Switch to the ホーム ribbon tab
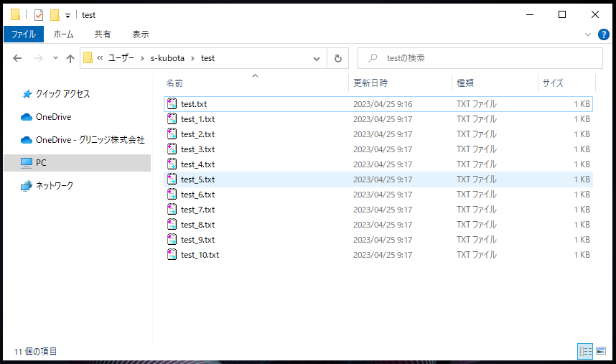The image size is (616, 364). click(63, 34)
